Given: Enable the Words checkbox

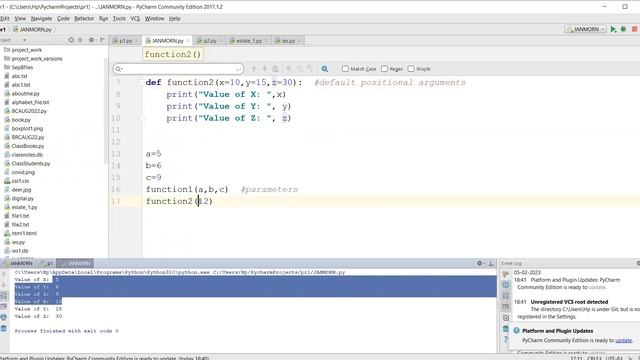Looking at the screenshot, I should click(411, 69).
